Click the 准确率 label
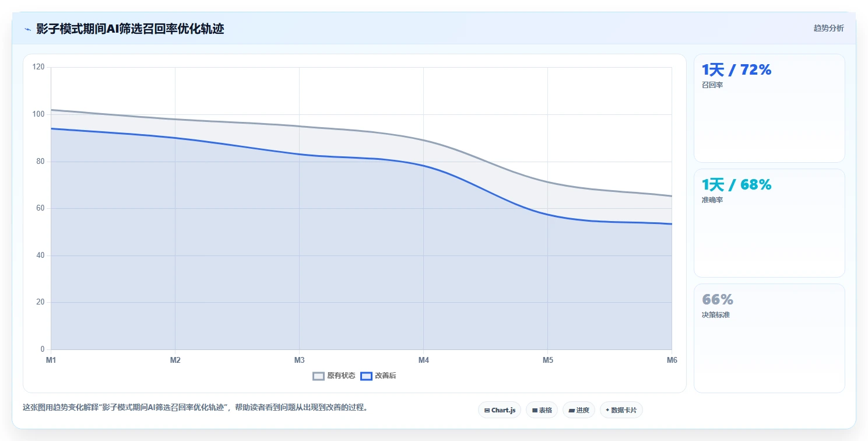 point(712,200)
